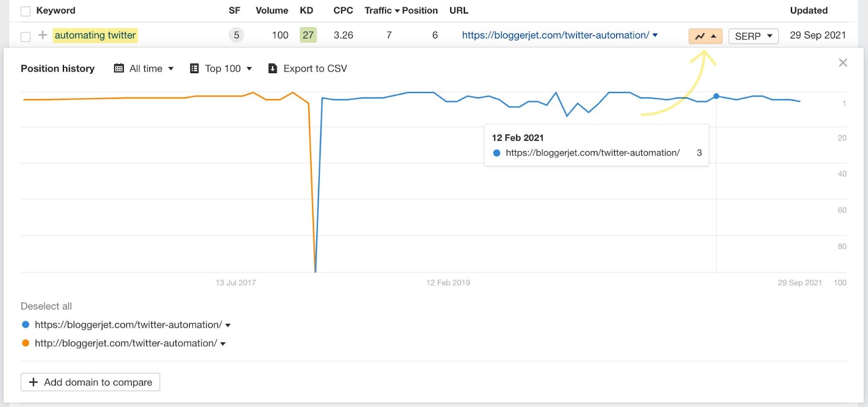Toggle the select-all checkbox in the table header

[x=25, y=10]
